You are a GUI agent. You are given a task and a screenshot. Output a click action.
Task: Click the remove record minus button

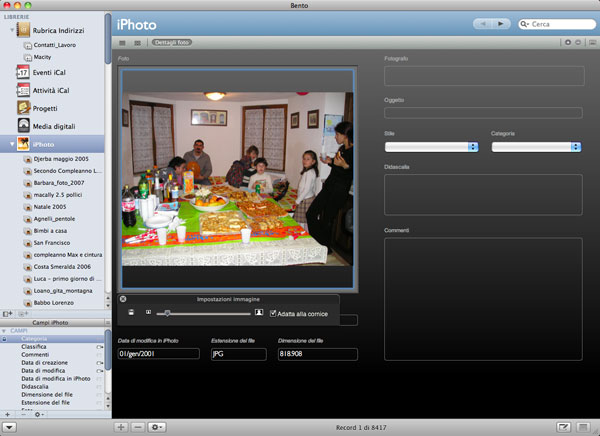(138, 427)
